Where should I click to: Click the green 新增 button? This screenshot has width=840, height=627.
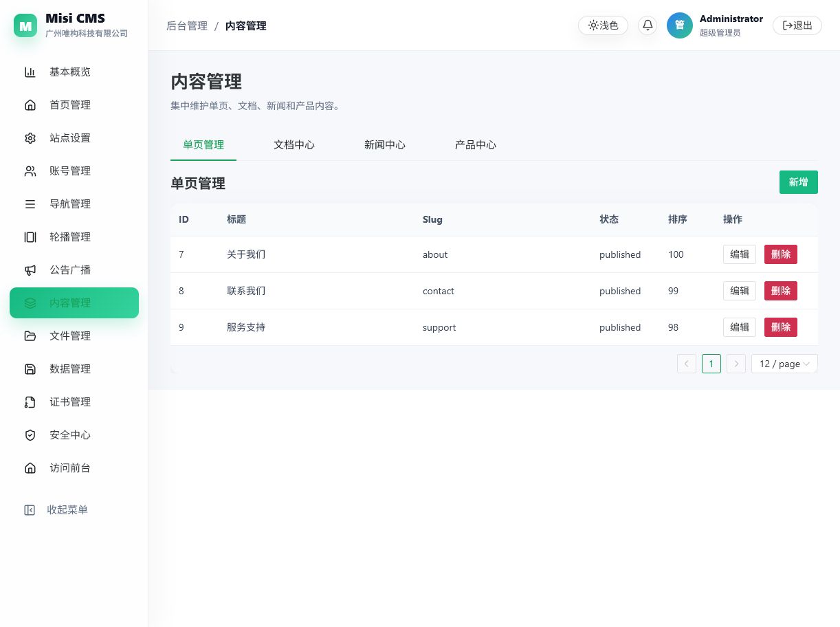(799, 182)
